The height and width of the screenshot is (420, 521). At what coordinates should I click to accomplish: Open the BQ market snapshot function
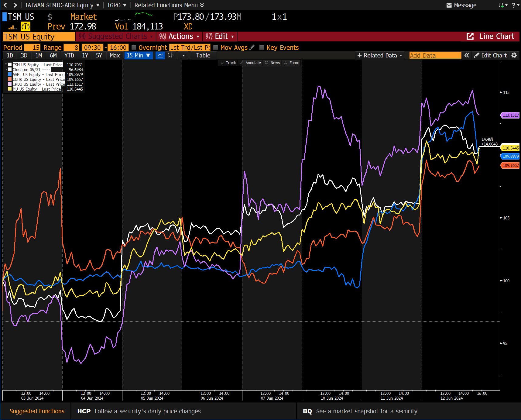(x=360, y=411)
